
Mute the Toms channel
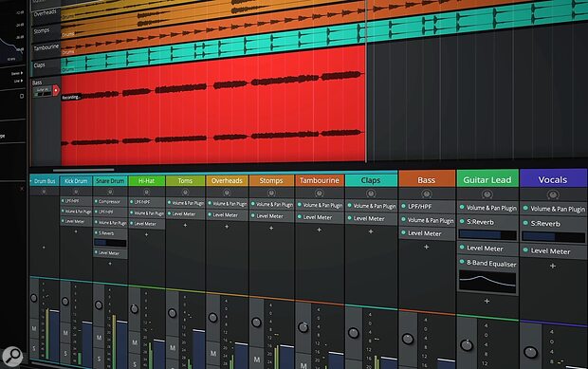click(x=173, y=347)
